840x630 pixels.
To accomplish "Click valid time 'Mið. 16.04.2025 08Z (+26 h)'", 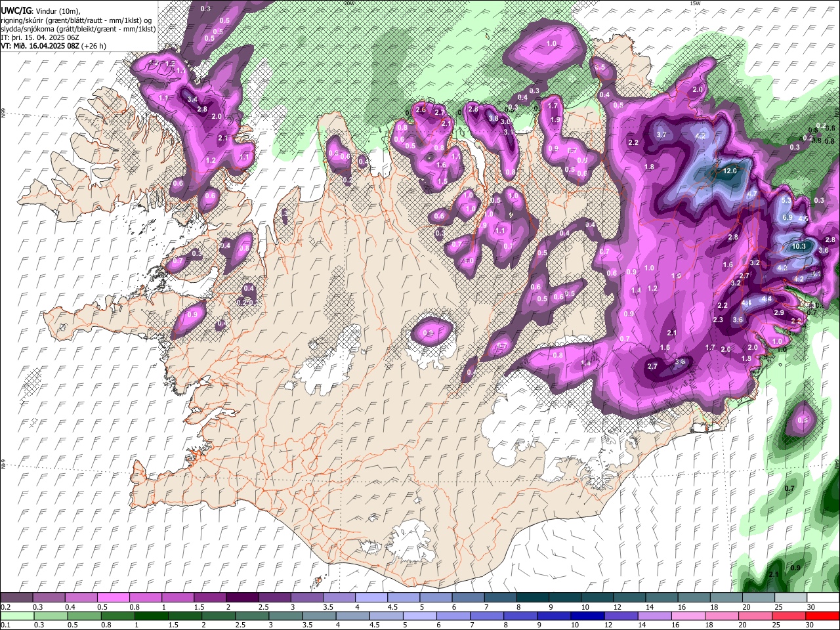I will [54, 46].
